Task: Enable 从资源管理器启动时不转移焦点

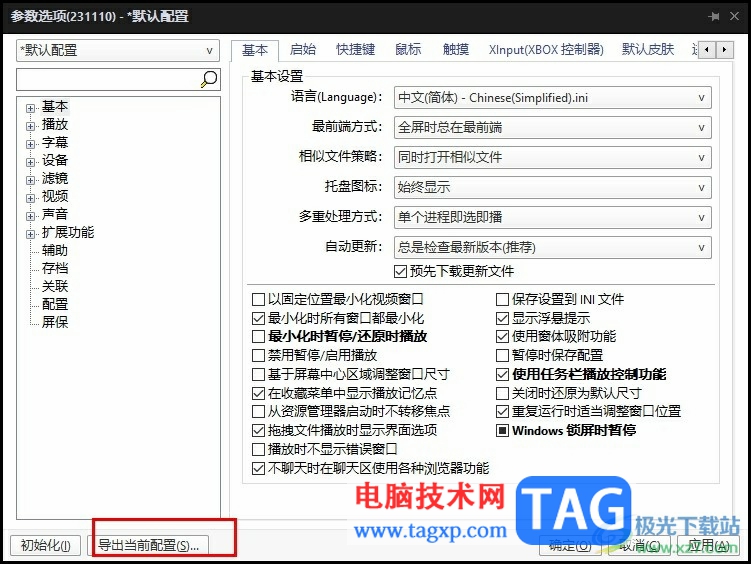Action: click(x=258, y=411)
